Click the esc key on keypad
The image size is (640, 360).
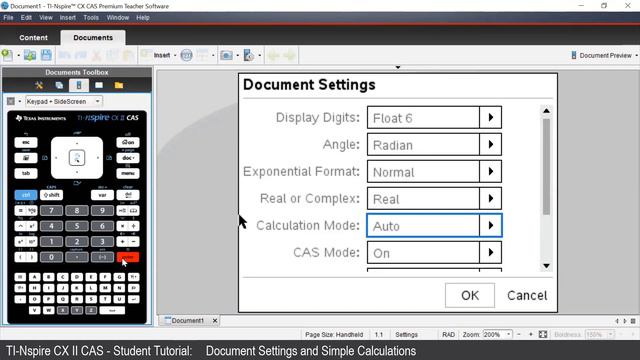(x=26, y=142)
